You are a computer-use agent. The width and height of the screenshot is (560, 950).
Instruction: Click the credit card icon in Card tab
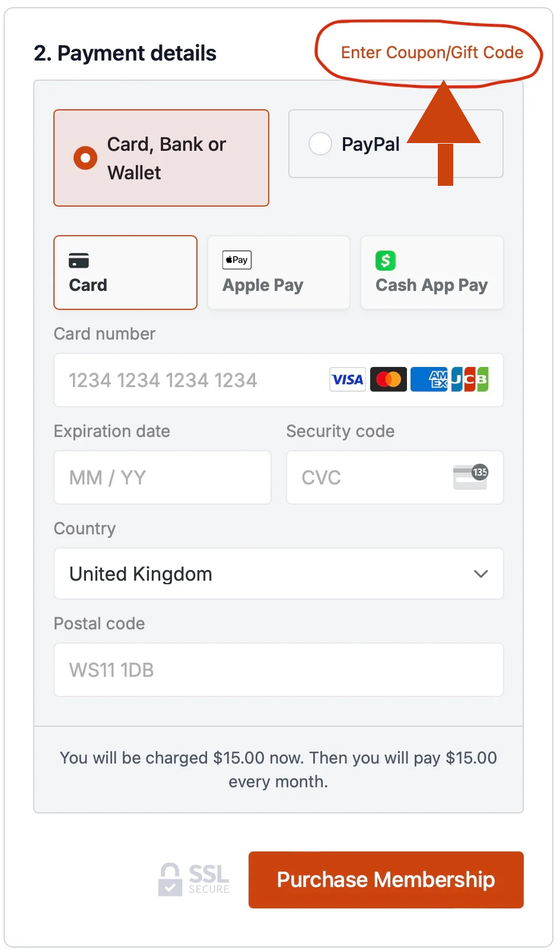[x=79, y=261]
